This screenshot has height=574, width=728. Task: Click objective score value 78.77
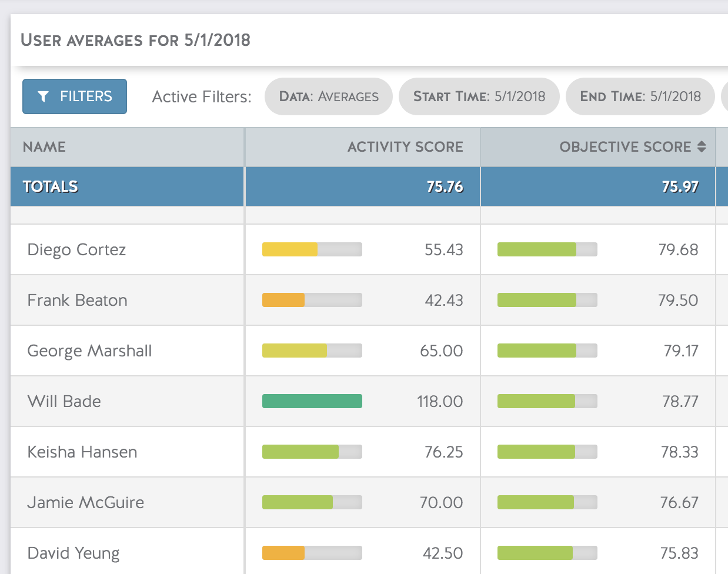680,401
